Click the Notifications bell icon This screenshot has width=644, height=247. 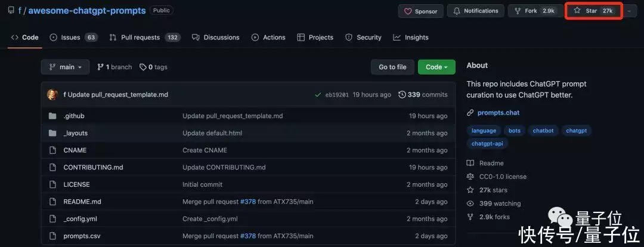pos(457,11)
